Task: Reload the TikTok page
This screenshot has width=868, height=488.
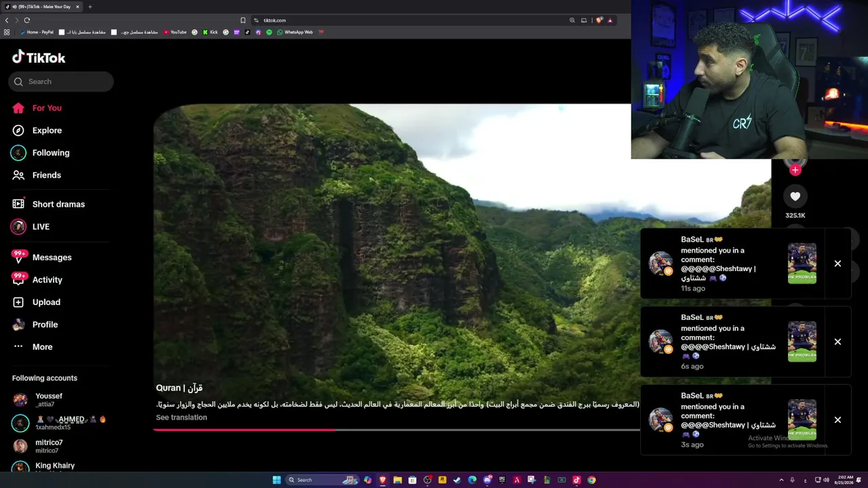Action: [26, 20]
